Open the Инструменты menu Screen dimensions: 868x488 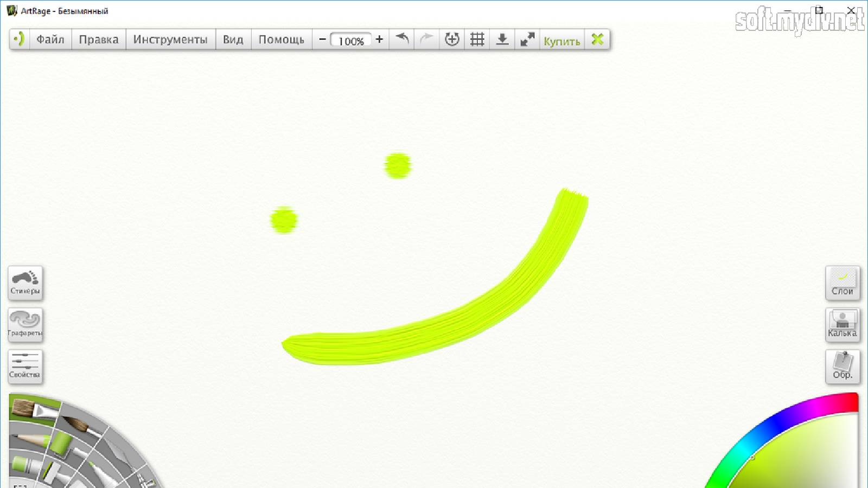point(170,39)
